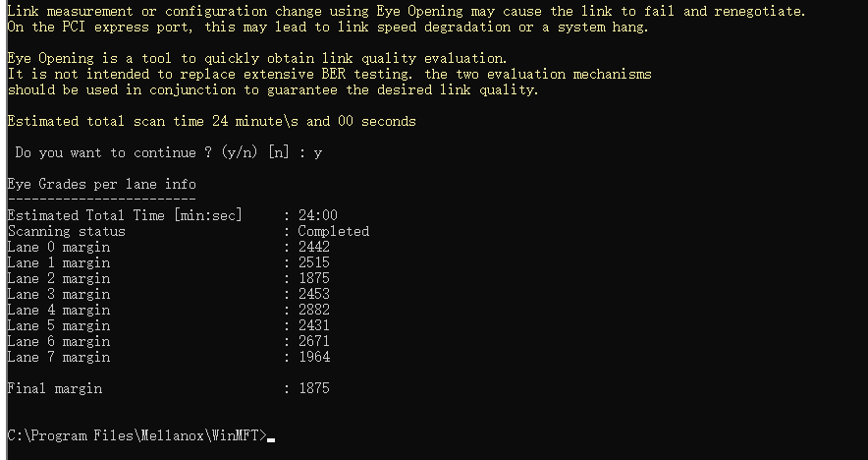Image resolution: width=868 pixels, height=460 pixels.
Task: Click the 'Lane 7 margin' label
Action: 58,358
